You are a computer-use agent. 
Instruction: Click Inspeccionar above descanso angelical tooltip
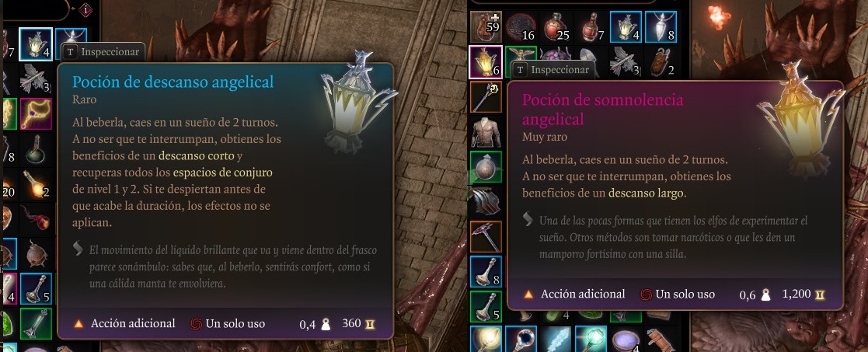[x=103, y=52]
